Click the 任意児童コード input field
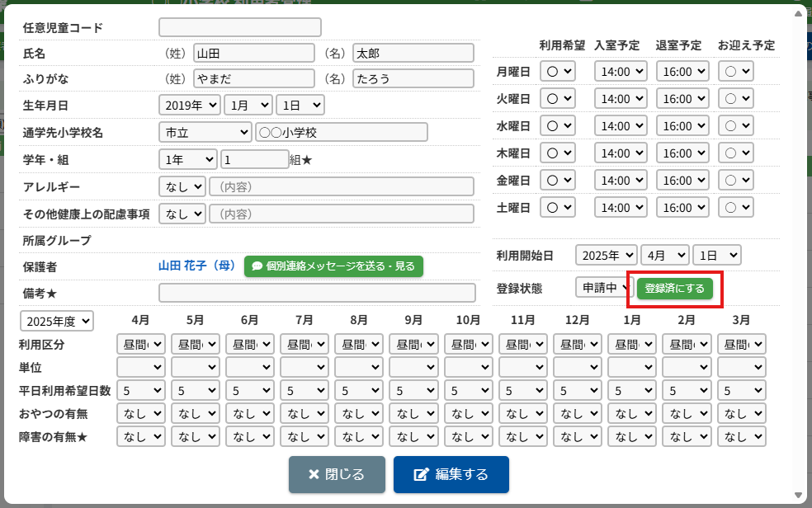 pos(239,28)
